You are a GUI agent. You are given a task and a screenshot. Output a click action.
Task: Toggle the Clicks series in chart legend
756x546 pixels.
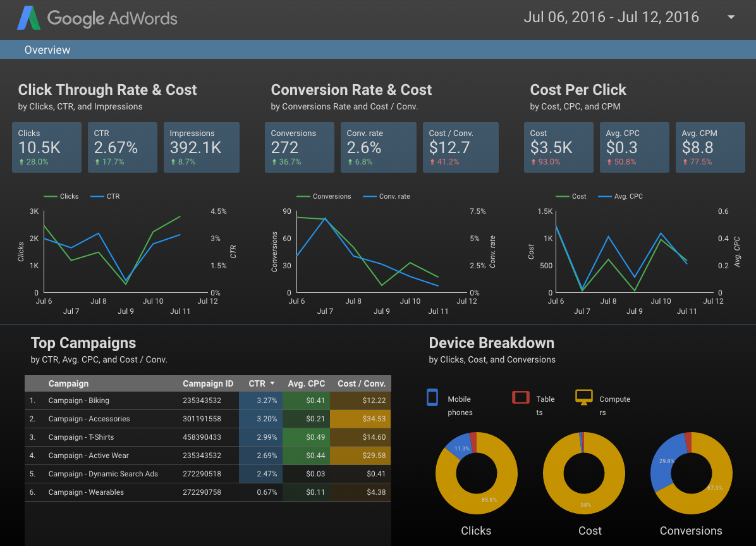[x=61, y=196]
